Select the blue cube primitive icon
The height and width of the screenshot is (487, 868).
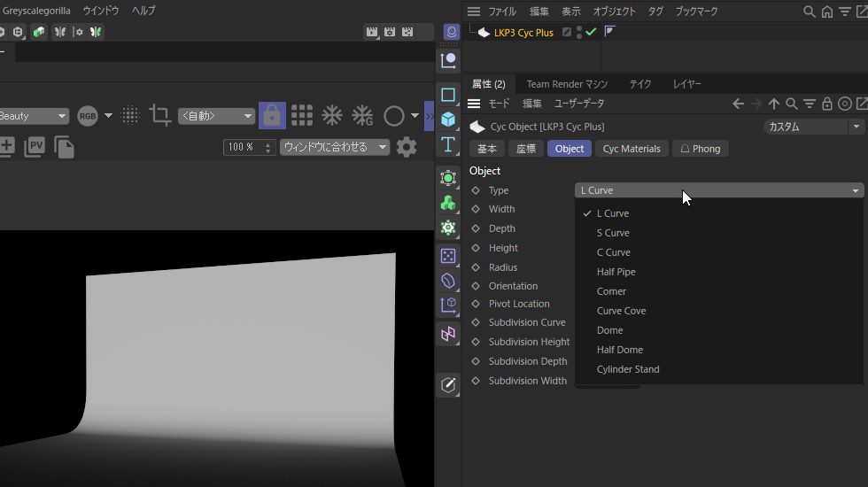click(x=448, y=120)
